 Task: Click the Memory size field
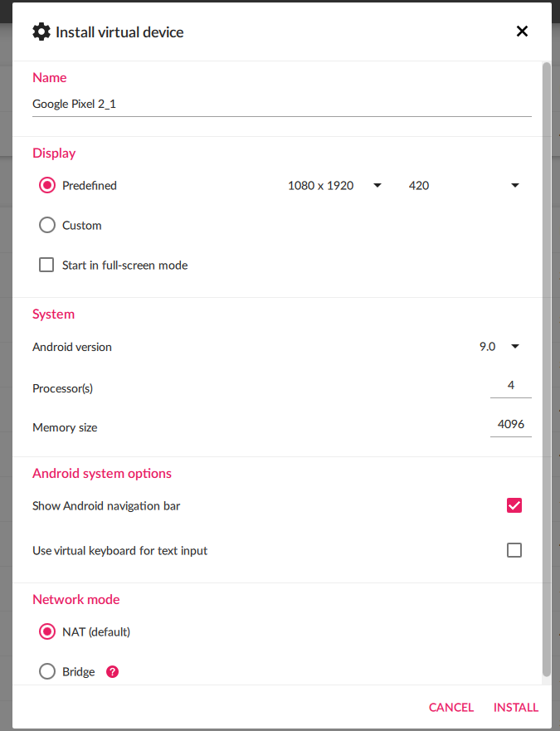pos(510,425)
